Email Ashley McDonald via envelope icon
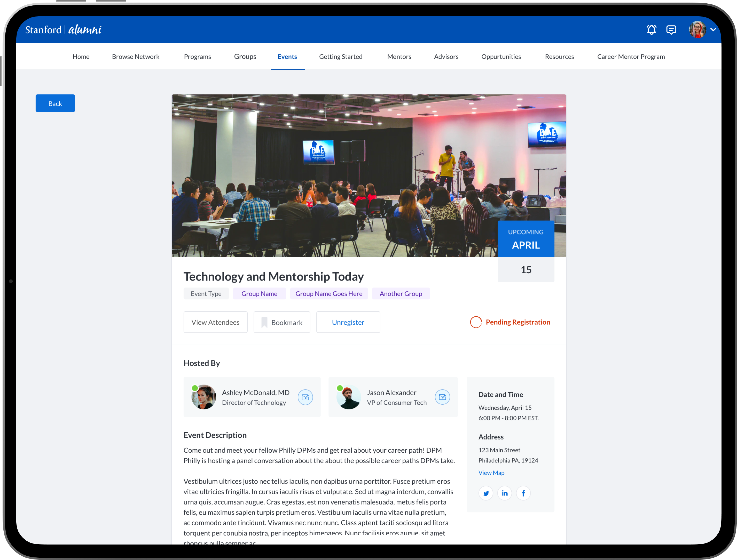The image size is (737, 560). pos(305,397)
